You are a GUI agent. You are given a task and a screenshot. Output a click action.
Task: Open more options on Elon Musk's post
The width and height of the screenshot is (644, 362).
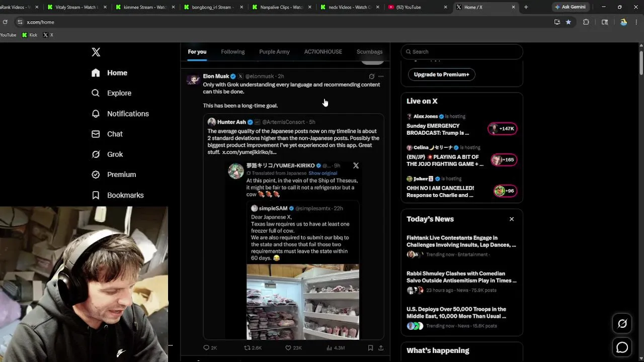pos(381,76)
